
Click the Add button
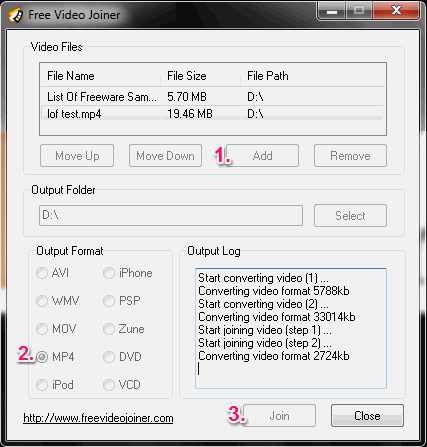tap(263, 156)
